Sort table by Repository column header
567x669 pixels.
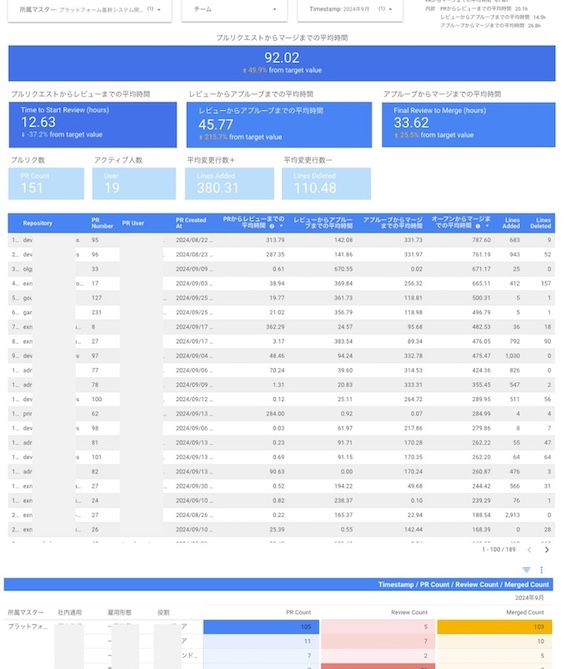(38, 223)
